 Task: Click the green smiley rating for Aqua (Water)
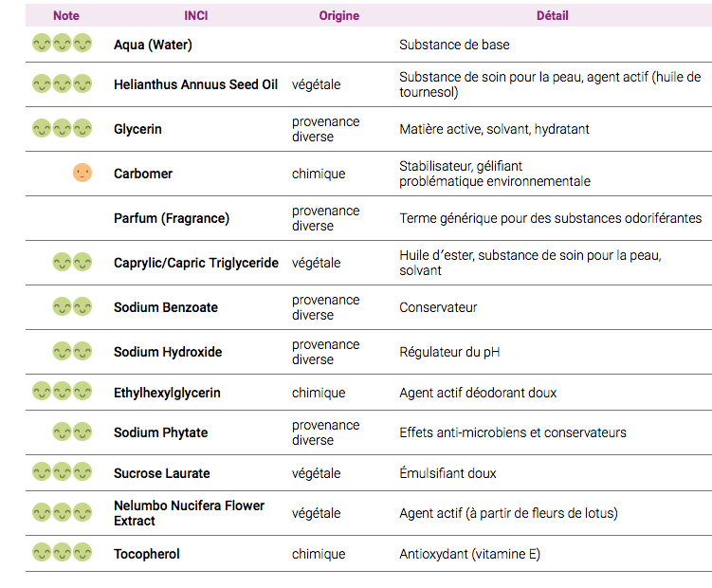coord(63,44)
